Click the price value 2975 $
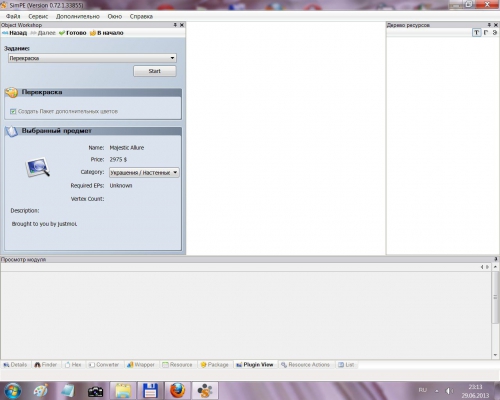 coord(118,160)
